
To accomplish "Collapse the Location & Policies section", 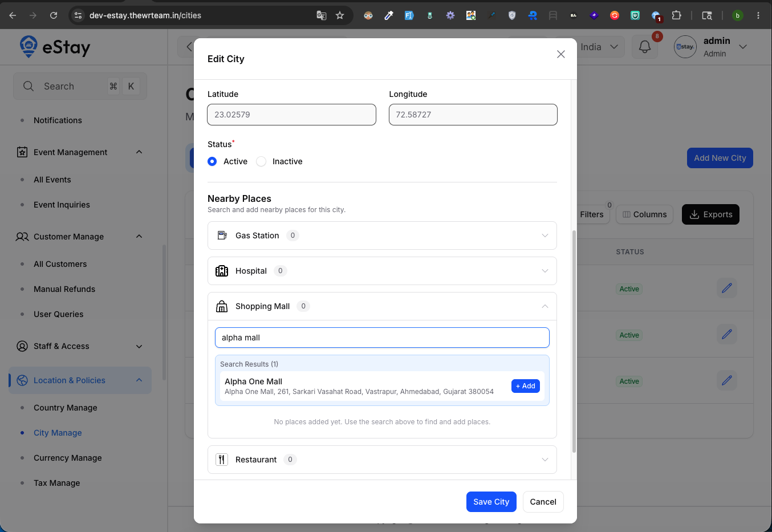I will (x=139, y=380).
